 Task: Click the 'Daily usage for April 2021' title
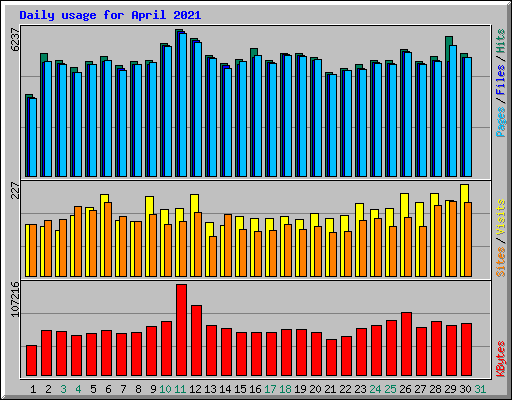click(x=110, y=15)
